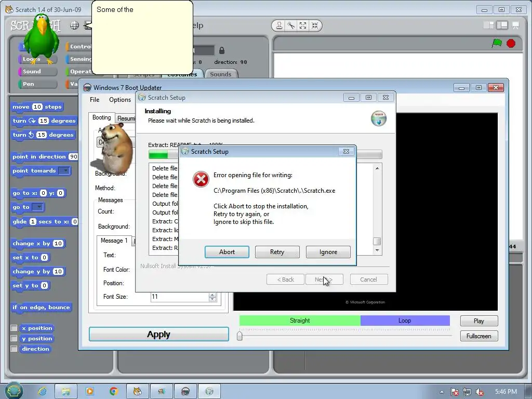The width and height of the screenshot is (532, 399).
Task: Select the Pen blocks category
Action: pyautogui.click(x=37, y=84)
